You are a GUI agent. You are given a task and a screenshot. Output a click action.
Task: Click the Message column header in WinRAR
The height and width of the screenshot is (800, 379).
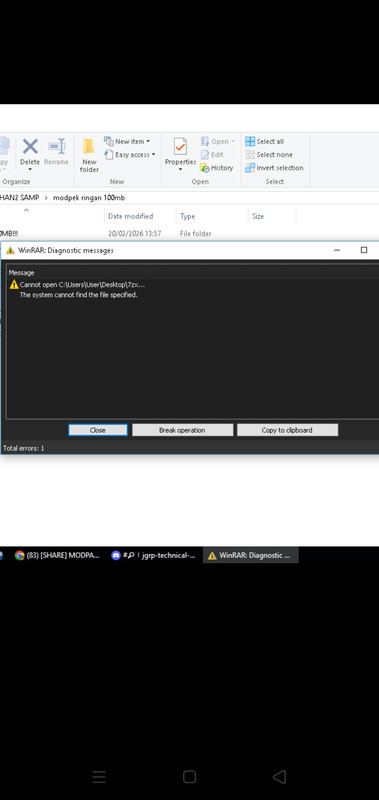click(x=77, y=272)
